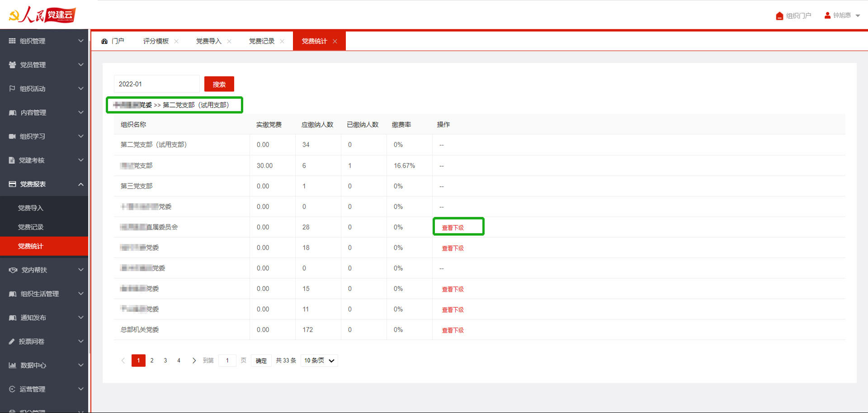Open 查看下级 for 总部机关党委
This screenshot has height=413, width=868.
(453, 330)
